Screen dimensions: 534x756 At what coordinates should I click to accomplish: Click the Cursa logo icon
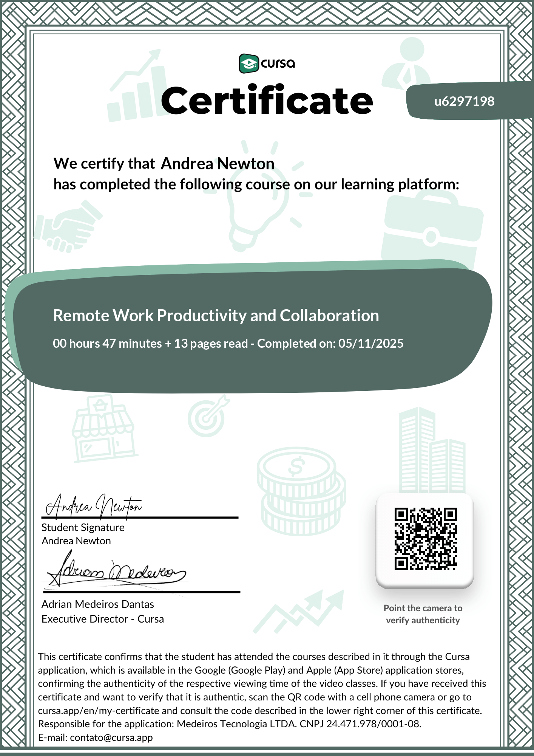[x=248, y=64]
